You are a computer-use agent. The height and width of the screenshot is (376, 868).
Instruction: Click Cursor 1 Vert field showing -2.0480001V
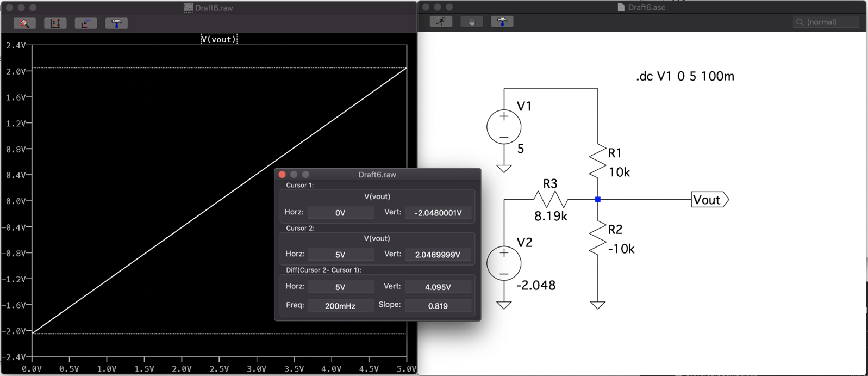point(438,212)
